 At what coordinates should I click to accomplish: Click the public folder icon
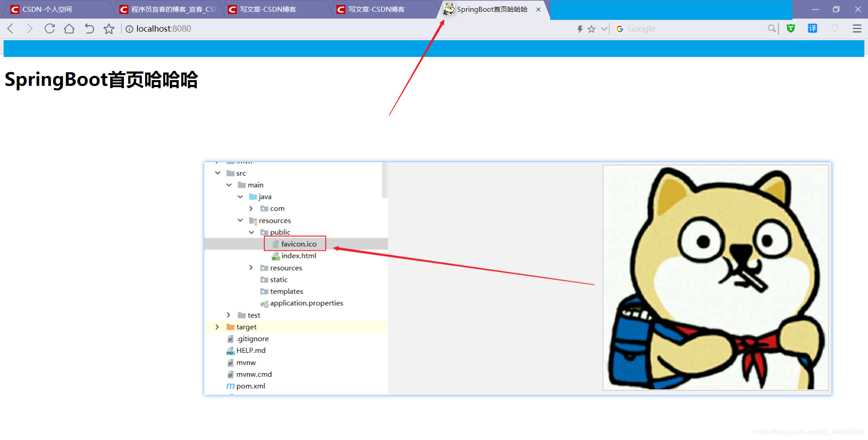(264, 232)
